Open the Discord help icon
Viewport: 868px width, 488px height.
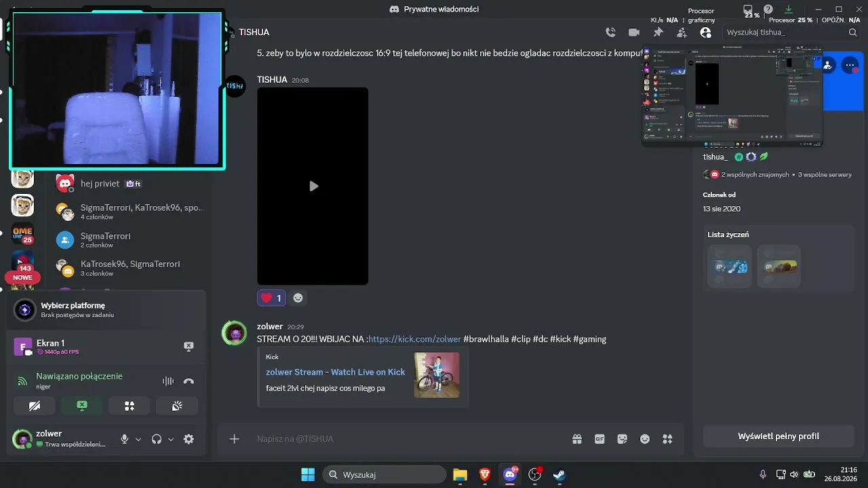768,9
